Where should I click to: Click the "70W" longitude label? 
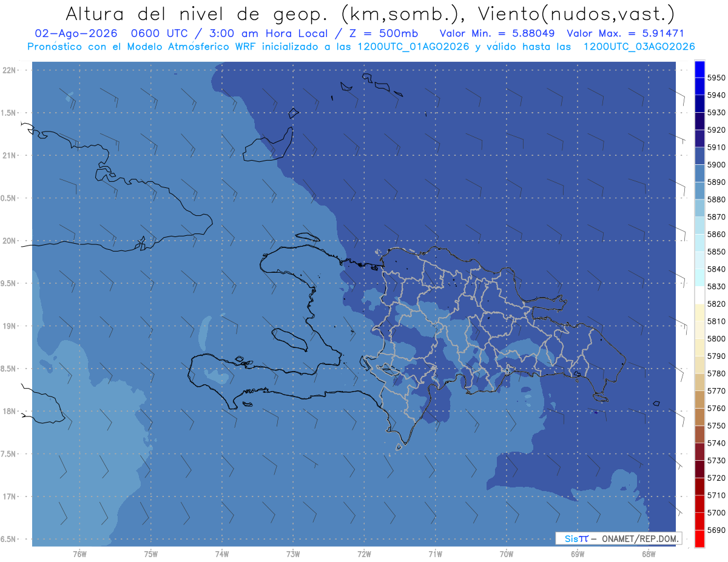507,554
